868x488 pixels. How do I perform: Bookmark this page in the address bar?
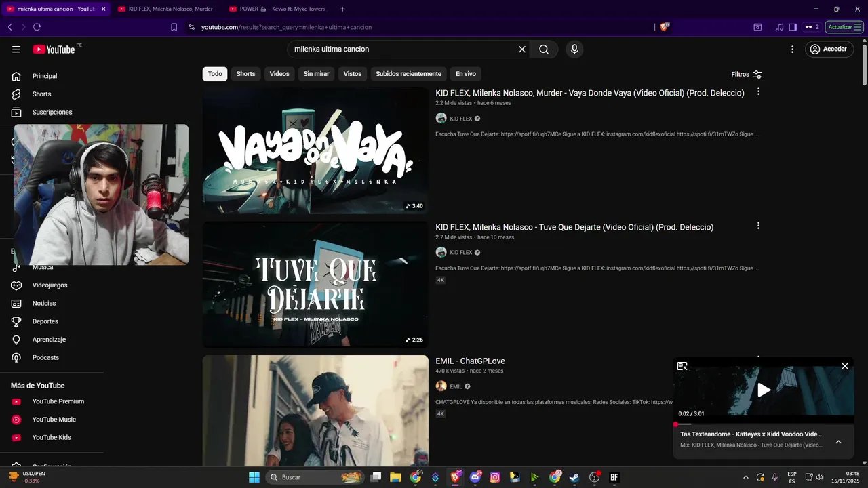coord(174,27)
